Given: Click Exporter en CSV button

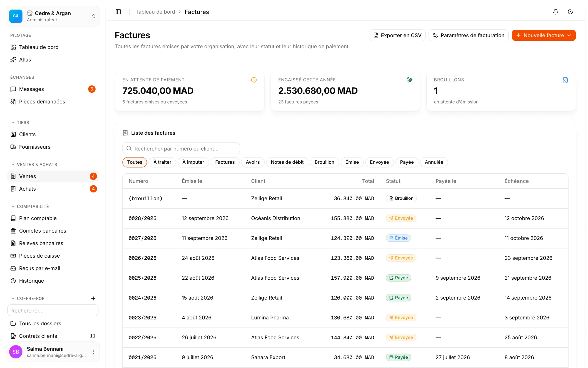Looking at the screenshot, I should click(x=397, y=35).
